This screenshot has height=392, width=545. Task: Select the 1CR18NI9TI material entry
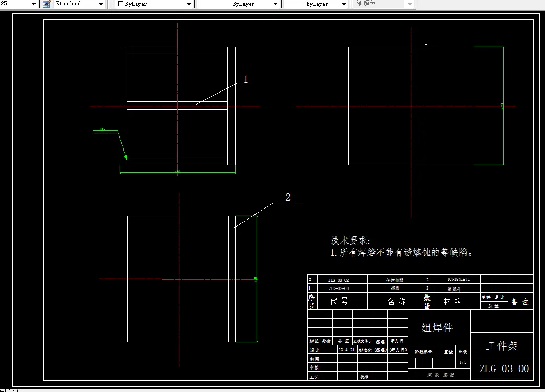point(458,279)
